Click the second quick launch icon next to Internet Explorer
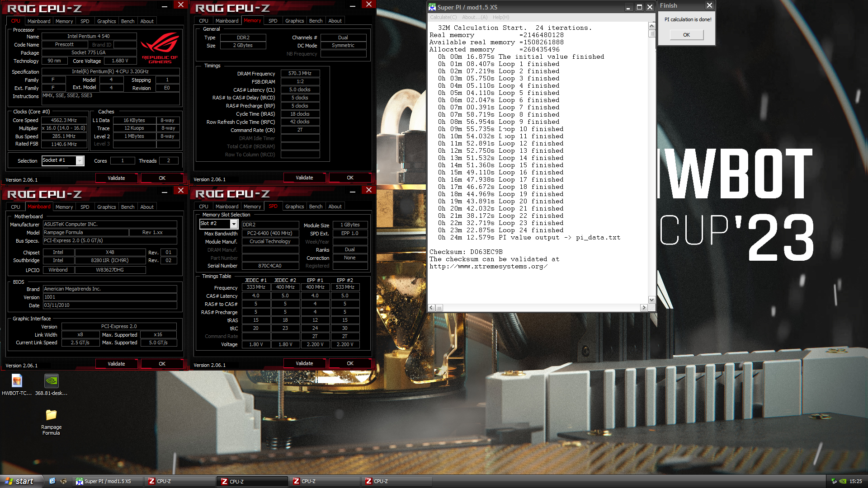Viewport: 868px width, 488px height. (x=63, y=481)
